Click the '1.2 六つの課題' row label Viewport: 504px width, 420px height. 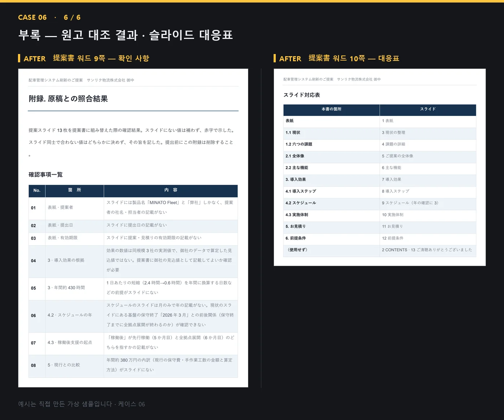pos(299,144)
